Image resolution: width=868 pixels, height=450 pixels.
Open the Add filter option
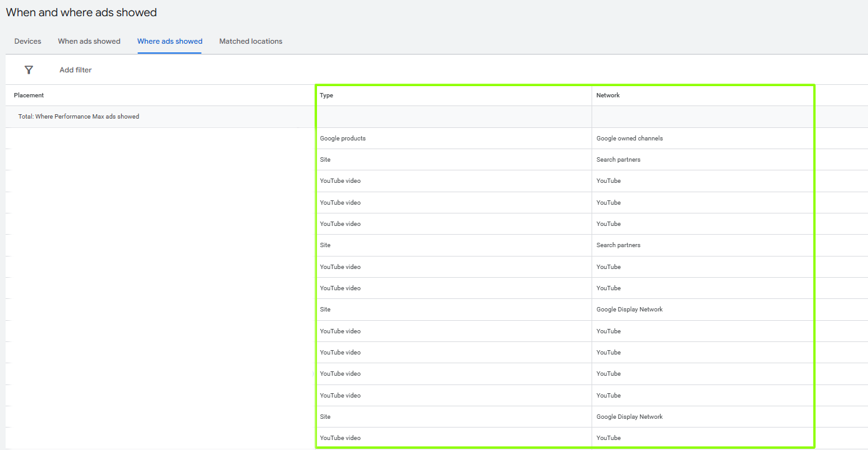(75, 70)
